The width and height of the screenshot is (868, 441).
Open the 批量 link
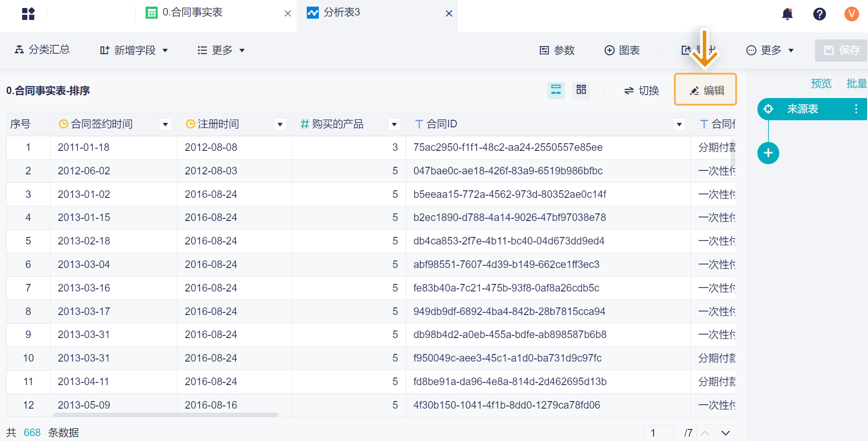point(856,83)
